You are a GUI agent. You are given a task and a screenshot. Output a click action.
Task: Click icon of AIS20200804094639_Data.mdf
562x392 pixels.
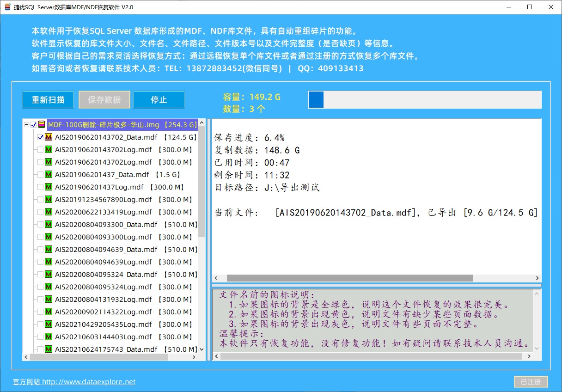[48, 250]
